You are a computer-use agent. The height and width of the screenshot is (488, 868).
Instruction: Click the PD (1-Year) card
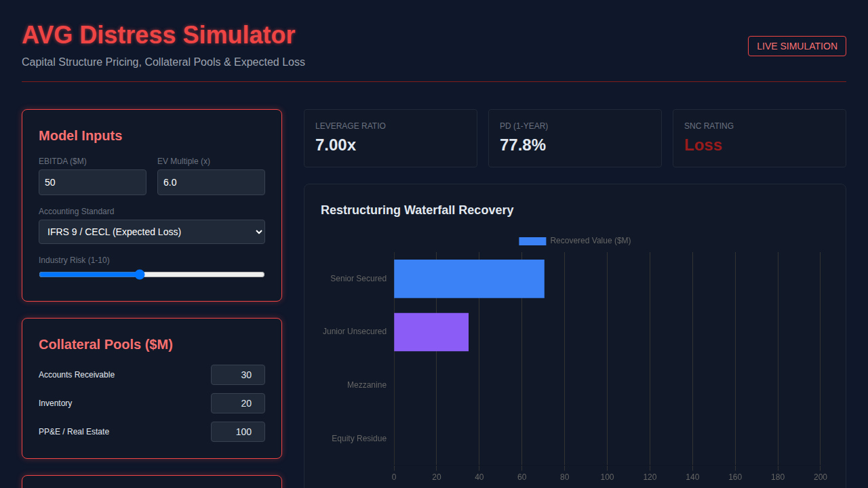(x=574, y=138)
